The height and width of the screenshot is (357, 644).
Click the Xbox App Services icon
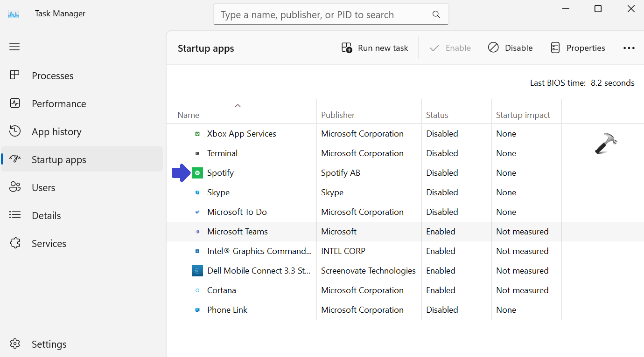click(197, 134)
